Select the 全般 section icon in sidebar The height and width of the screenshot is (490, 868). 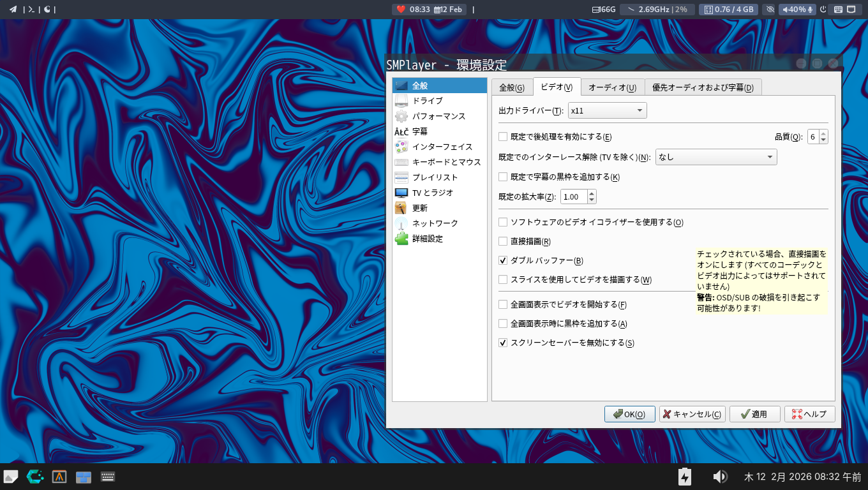(401, 85)
